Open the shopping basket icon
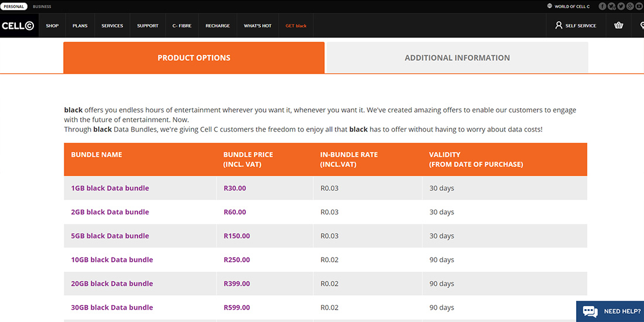 point(619,25)
